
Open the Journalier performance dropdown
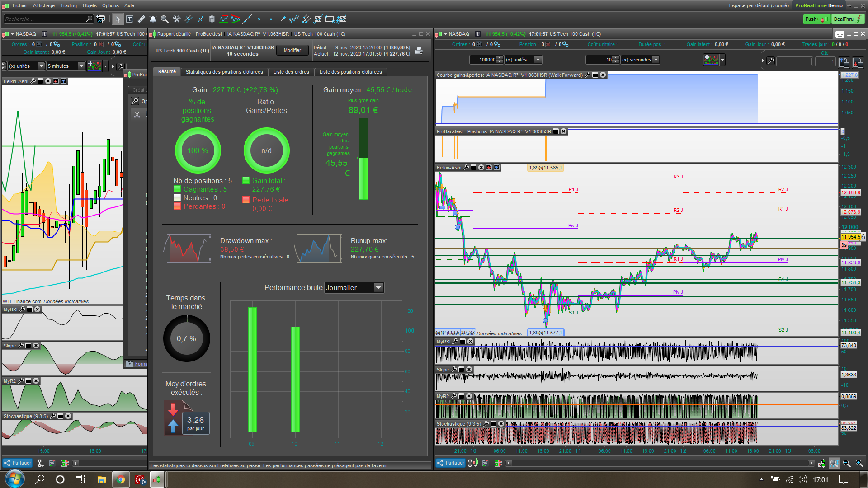click(x=378, y=288)
